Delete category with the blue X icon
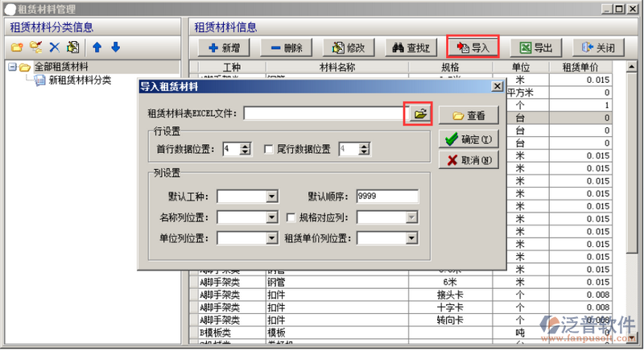 point(54,47)
